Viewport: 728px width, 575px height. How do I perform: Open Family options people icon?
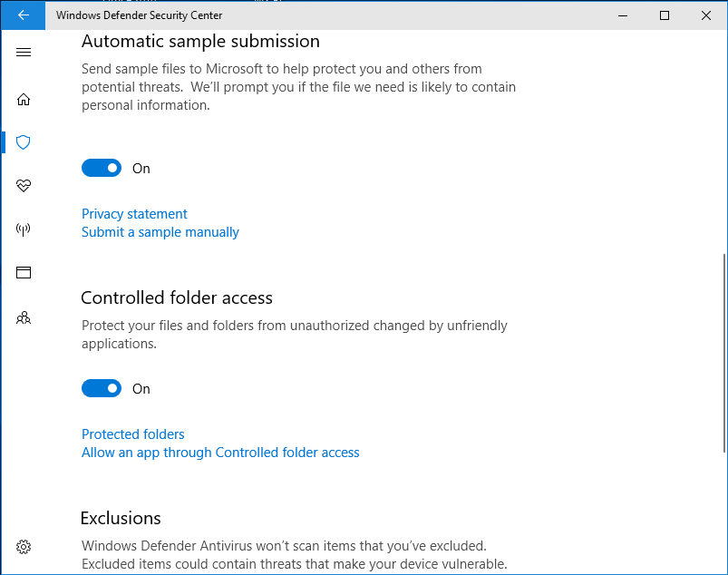[24, 318]
